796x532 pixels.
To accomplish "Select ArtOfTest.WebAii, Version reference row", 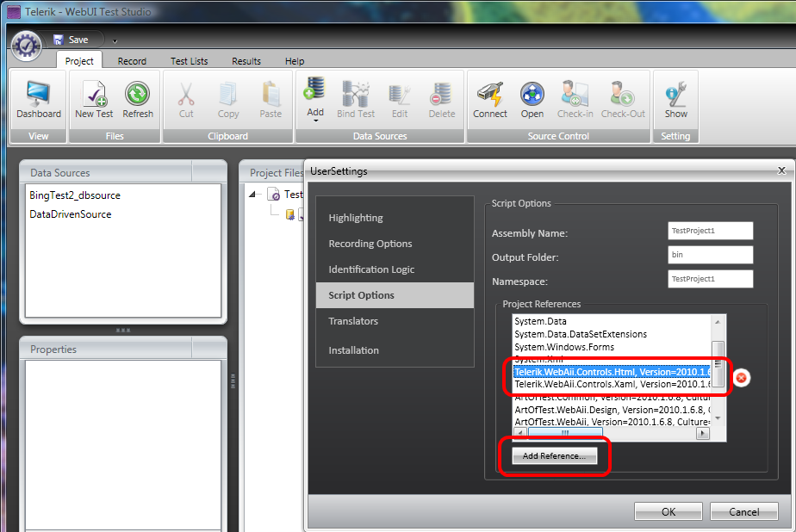I will (612, 422).
